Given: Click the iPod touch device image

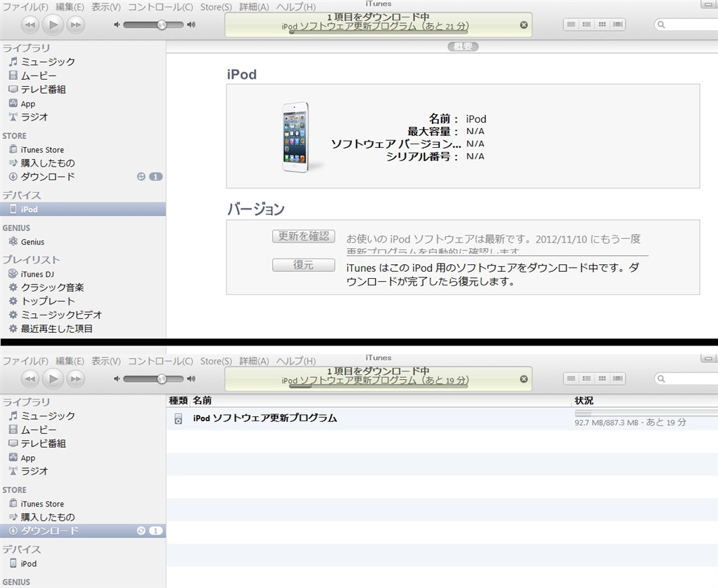Looking at the screenshot, I should pyautogui.click(x=297, y=137).
